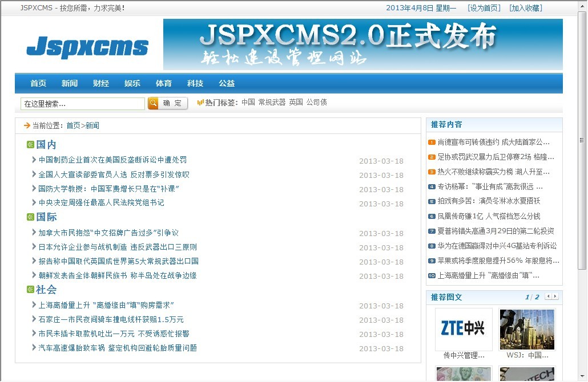Click the 在这里搜索 search field
This screenshot has height=382, width=588.
(x=83, y=104)
